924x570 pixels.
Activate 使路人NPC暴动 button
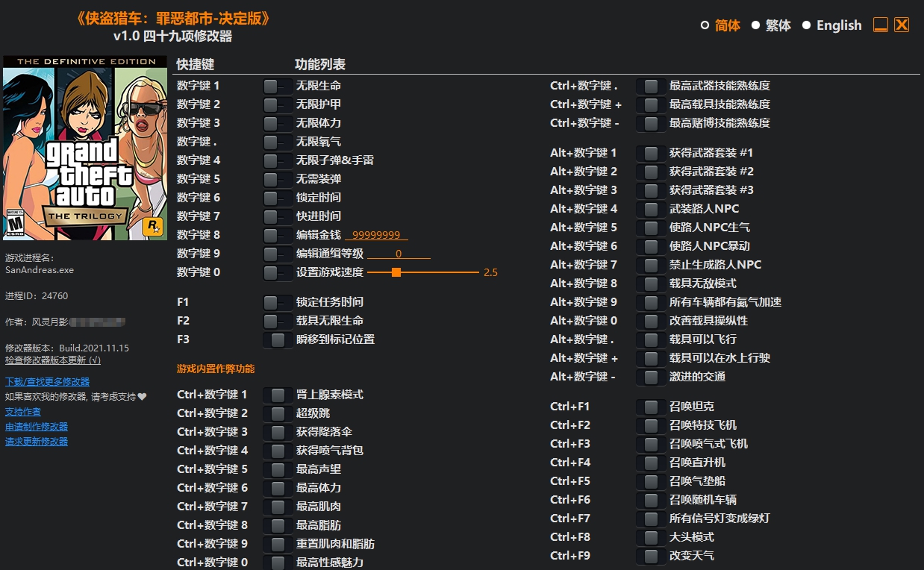click(651, 246)
